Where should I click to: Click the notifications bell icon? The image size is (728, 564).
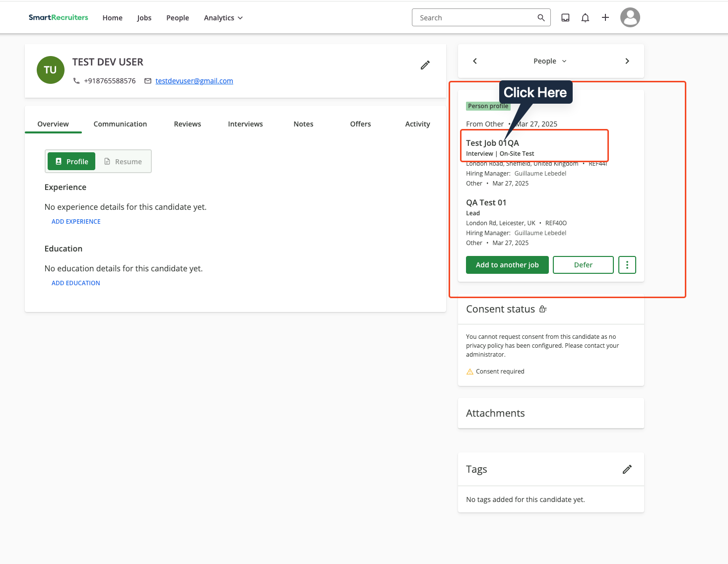pyautogui.click(x=585, y=17)
